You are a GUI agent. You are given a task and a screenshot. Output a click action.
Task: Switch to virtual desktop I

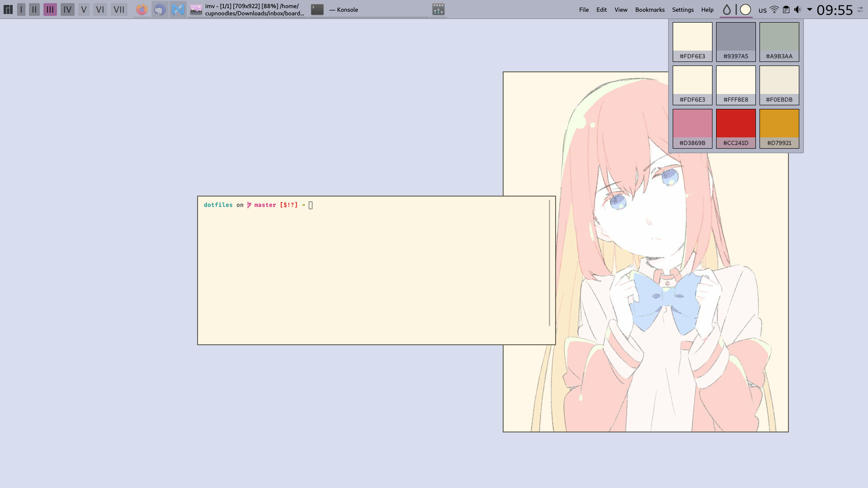pos(21,9)
